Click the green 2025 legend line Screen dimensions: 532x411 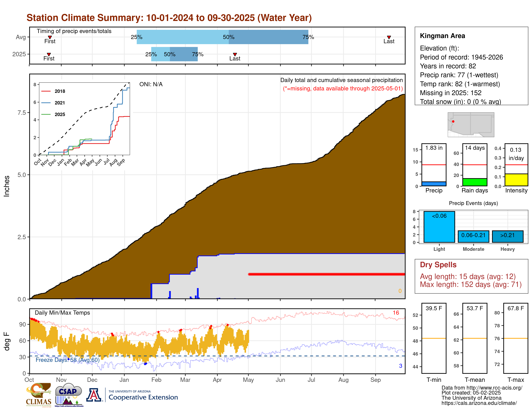pos(46,114)
